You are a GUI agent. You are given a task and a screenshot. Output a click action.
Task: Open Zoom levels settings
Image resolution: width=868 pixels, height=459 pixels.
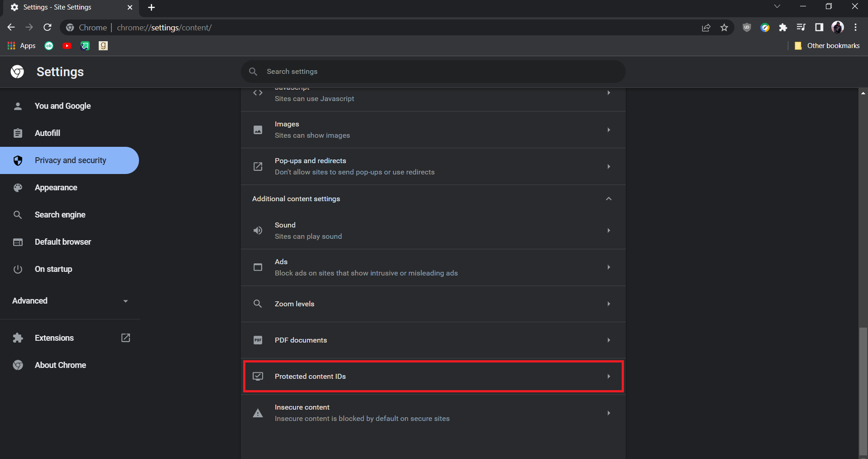[433, 304]
